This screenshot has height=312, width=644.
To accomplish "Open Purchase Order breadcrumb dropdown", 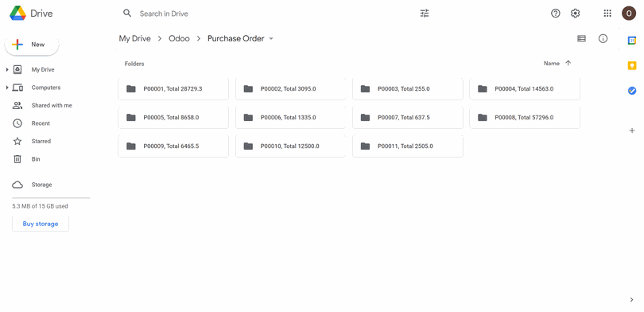I will 271,39.
